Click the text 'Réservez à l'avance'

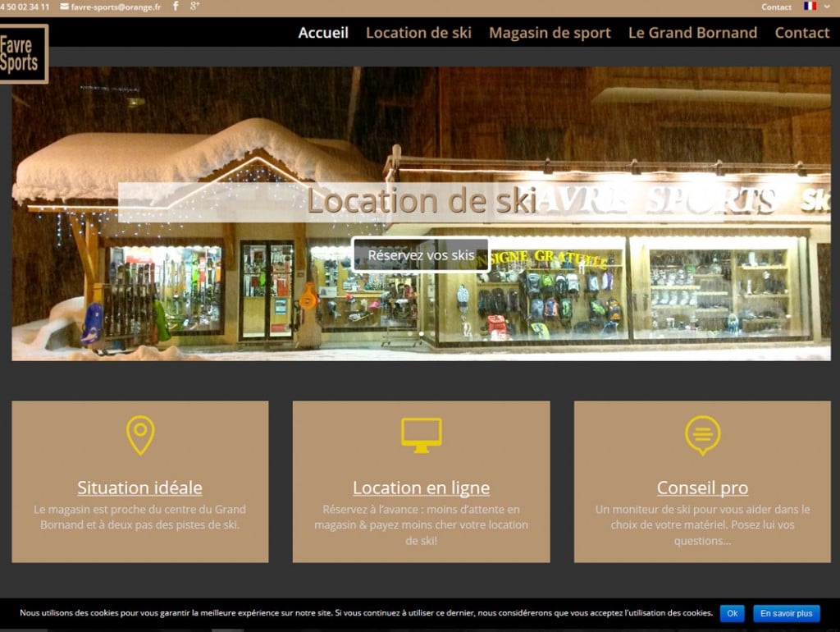click(x=372, y=509)
